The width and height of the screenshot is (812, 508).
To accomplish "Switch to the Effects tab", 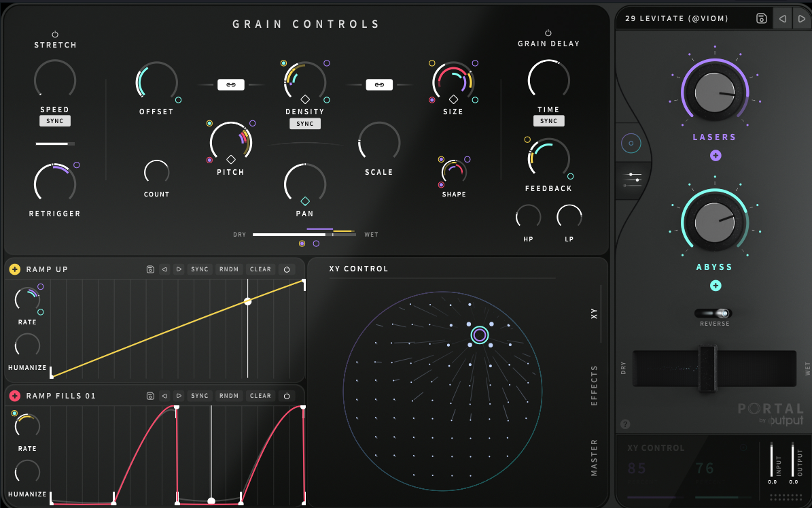I will pyautogui.click(x=594, y=386).
